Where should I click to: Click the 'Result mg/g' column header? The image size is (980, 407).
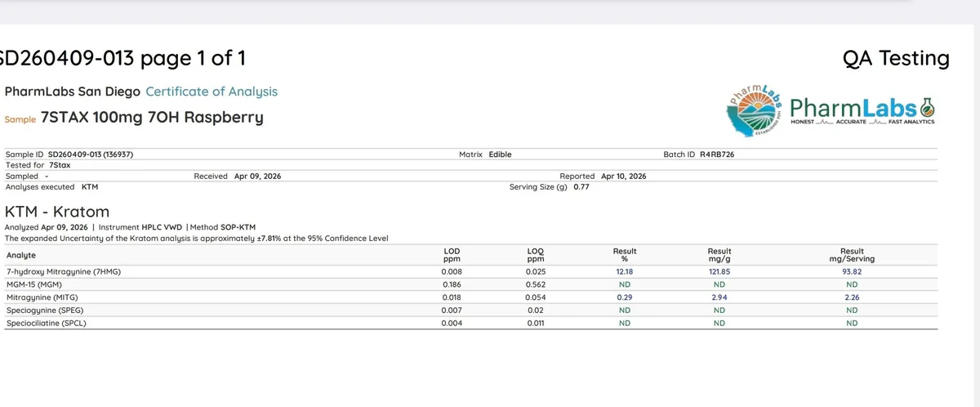coord(719,255)
